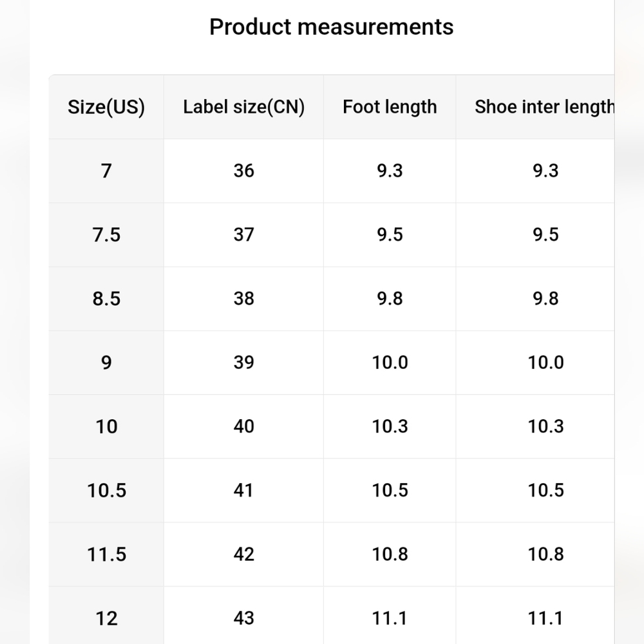Select US size 7.5 cell
This screenshot has width=644, height=644.
click(106, 235)
